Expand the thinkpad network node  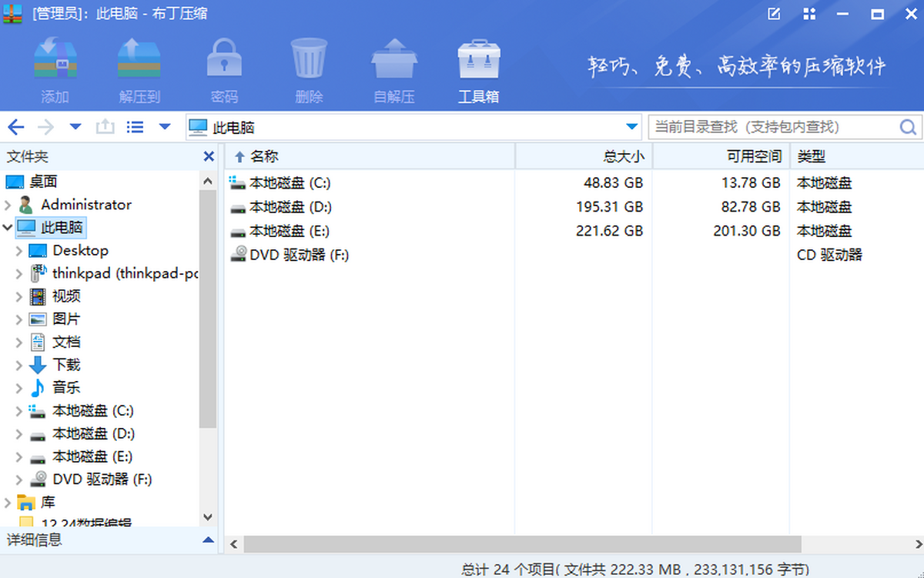click(x=19, y=273)
